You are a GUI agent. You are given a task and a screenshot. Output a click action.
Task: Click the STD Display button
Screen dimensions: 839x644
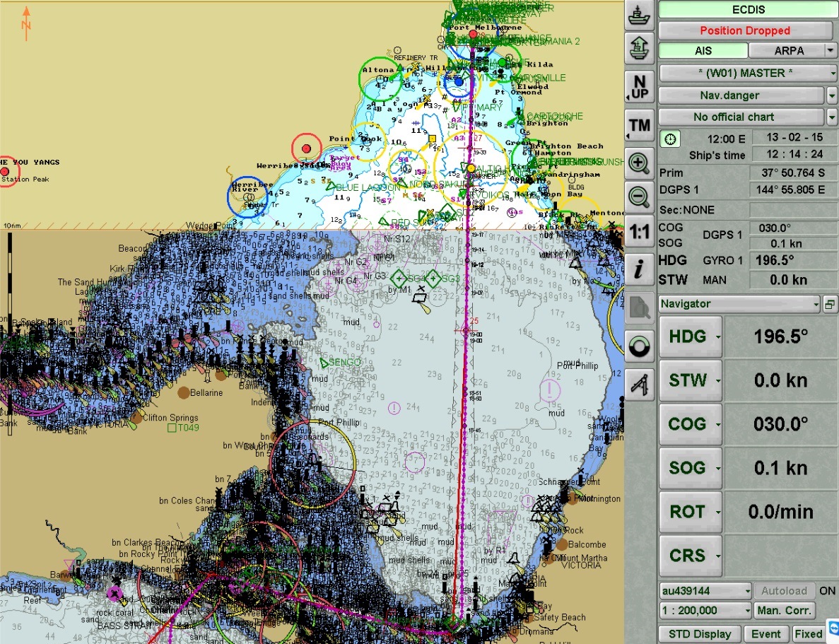pyautogui.click(x=699, y=634)
